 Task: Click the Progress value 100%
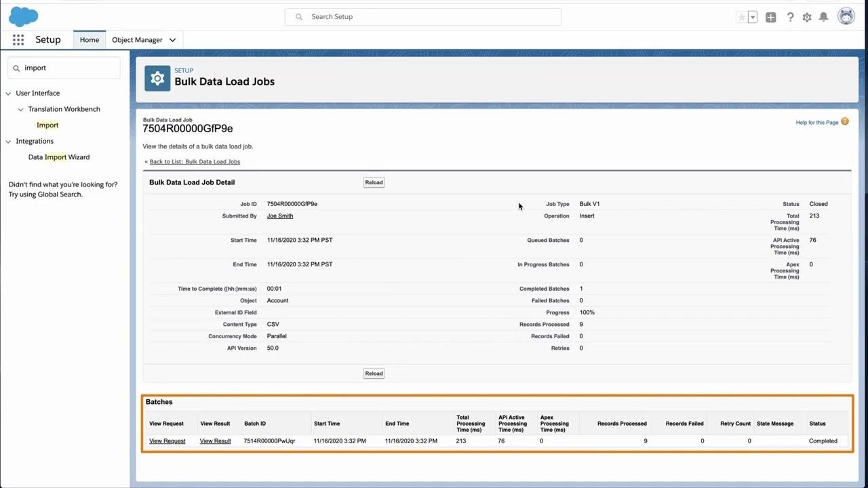tap(587, 312)
